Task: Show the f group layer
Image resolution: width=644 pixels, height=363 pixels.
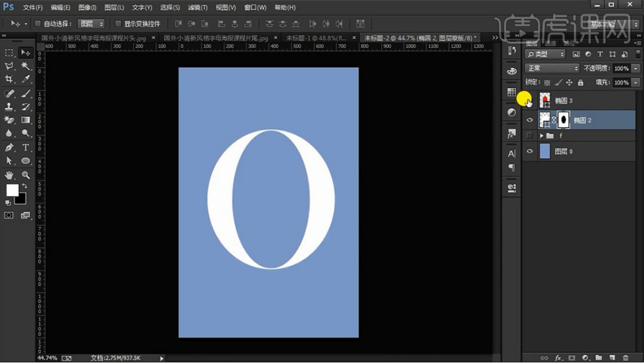Action: [530, 135]
